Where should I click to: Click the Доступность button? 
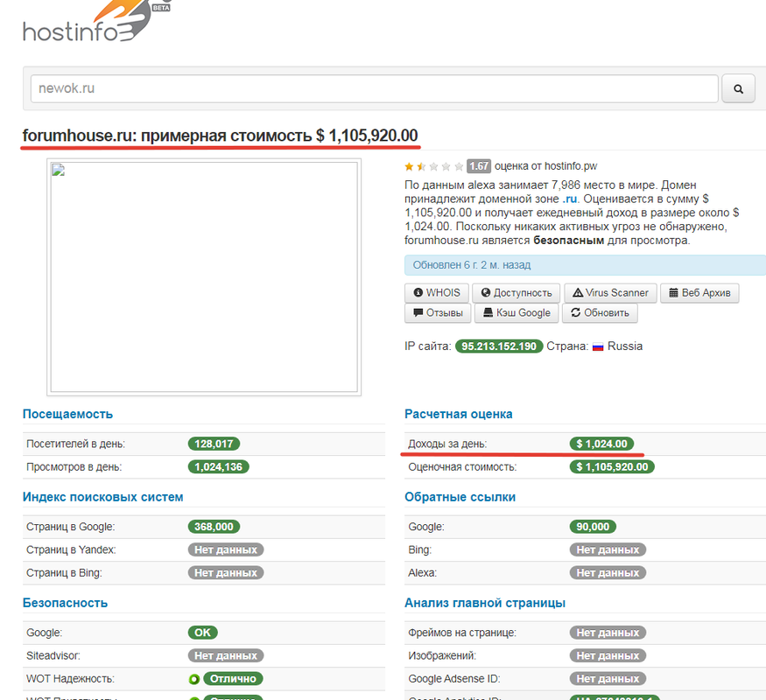click(517, 293)
